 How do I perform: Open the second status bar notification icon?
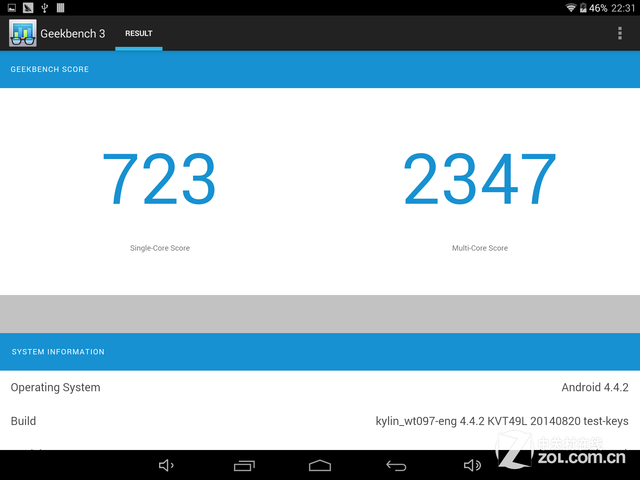pyautogui.click(x=28, y=8)
